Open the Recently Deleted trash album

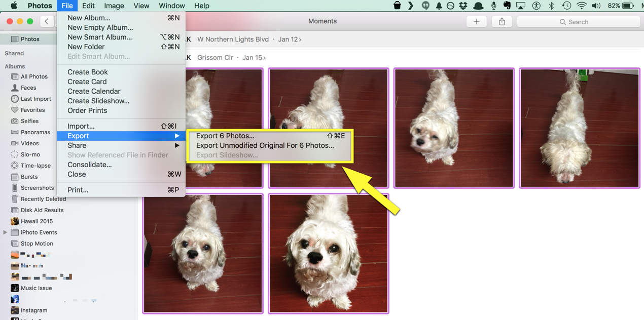pos(43,199)
